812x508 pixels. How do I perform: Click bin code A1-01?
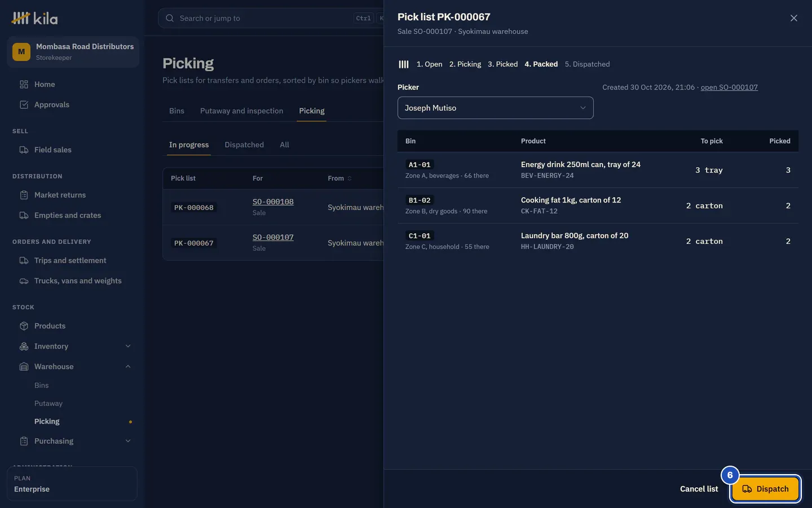pyautogui.click(x=420, y=165)
